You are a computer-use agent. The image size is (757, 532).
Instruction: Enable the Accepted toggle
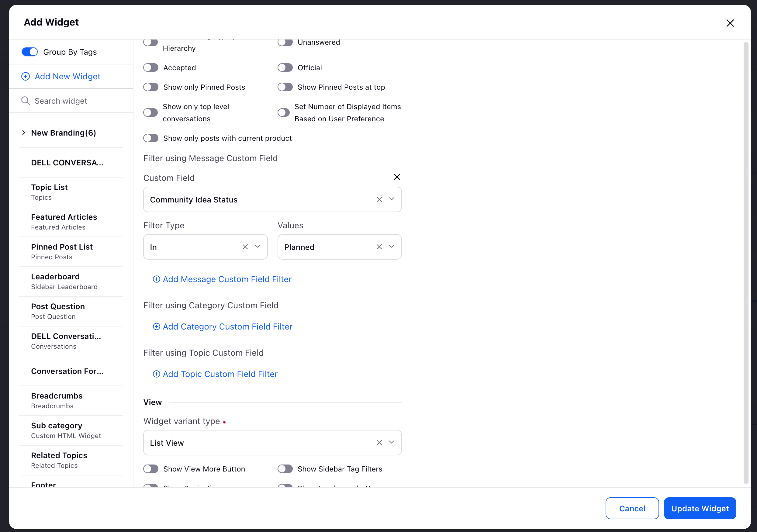151,67
